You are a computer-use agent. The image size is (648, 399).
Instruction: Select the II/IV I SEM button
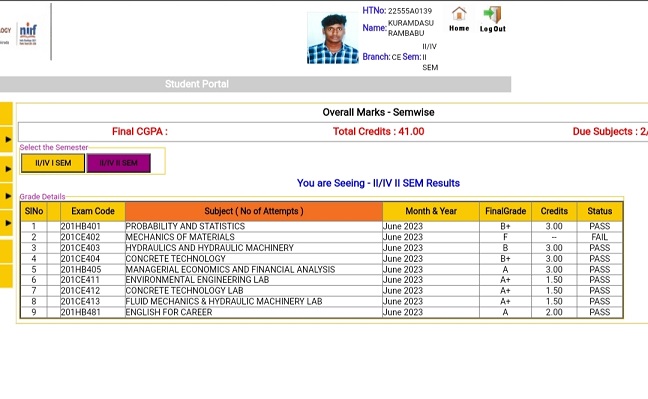point(53,163)
